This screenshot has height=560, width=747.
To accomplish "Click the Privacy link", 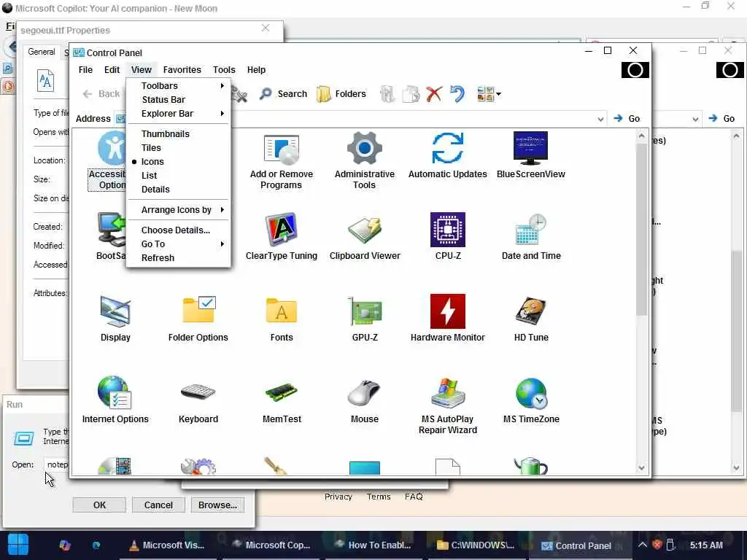I will (338, 497).
